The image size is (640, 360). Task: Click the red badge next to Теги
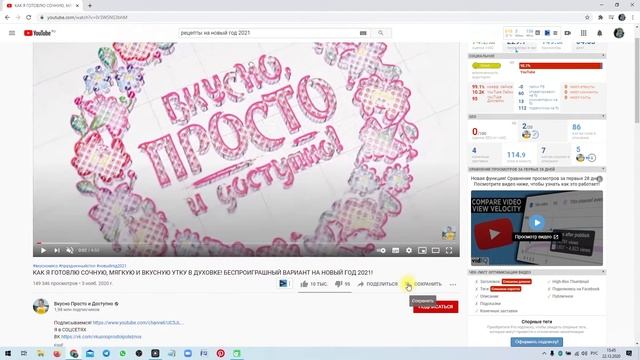[505, 289]
